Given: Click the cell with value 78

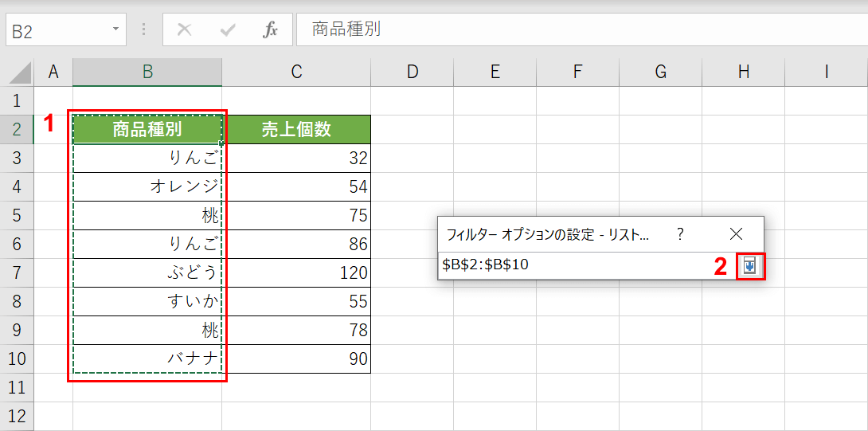Looking at the screenshot, I should pos(296,331).
